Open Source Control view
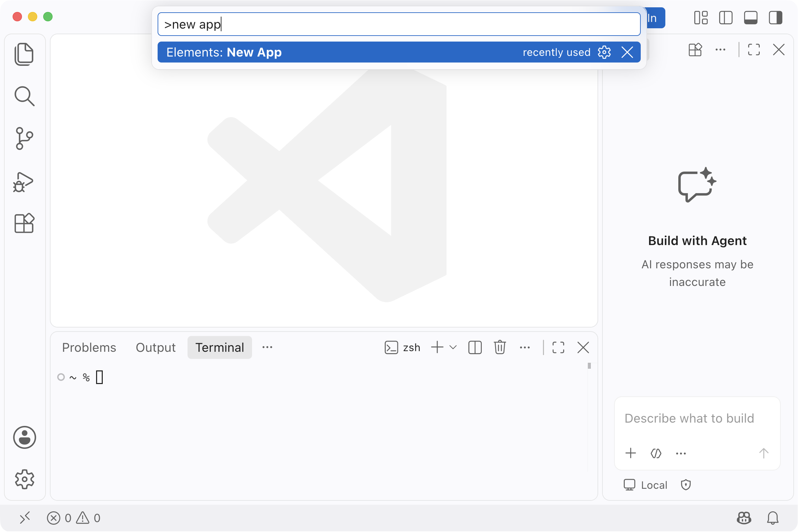The height and width of the screenshot is (532, 798). coord(24,138)
